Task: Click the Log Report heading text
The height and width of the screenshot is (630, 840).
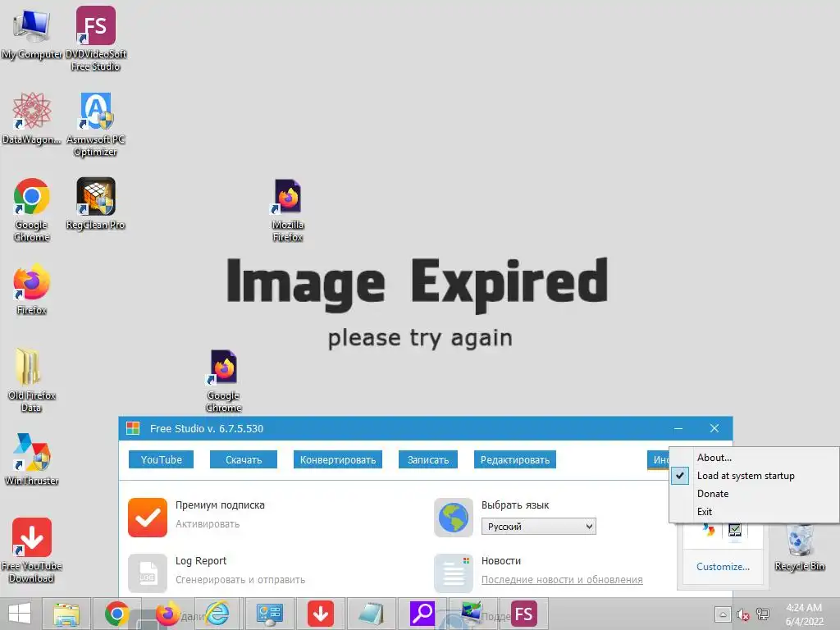Action: coord(201,561)
